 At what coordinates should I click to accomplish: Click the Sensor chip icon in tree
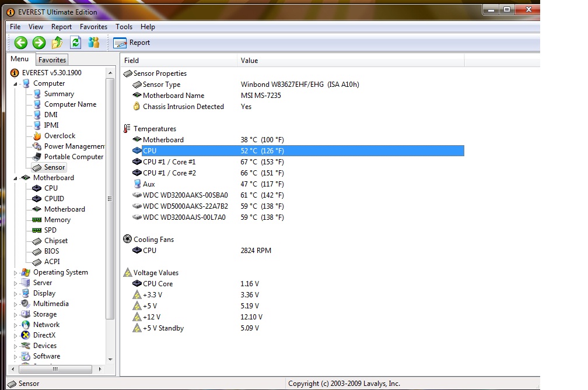point(37,167)
